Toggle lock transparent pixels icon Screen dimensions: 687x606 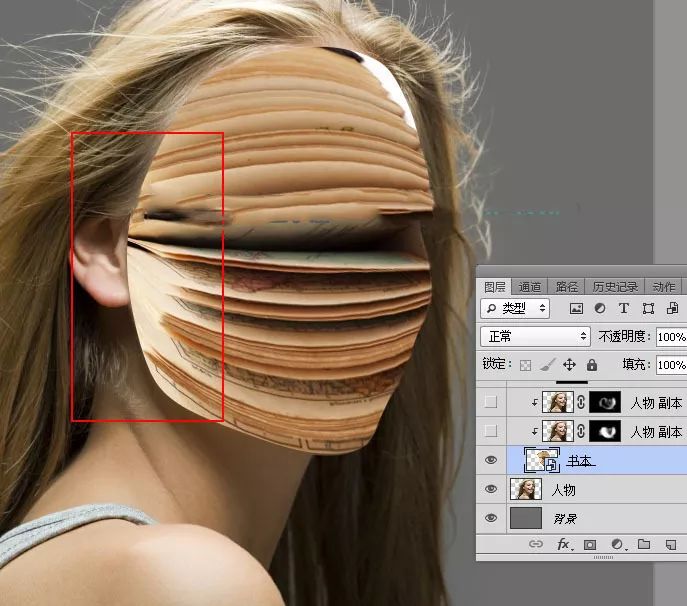click(x=525, y=365)
